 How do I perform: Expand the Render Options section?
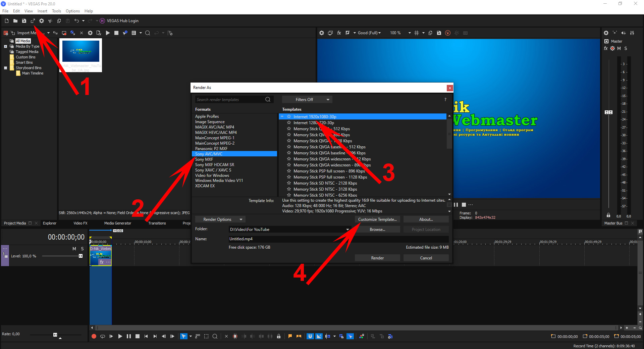coord(220,219)
